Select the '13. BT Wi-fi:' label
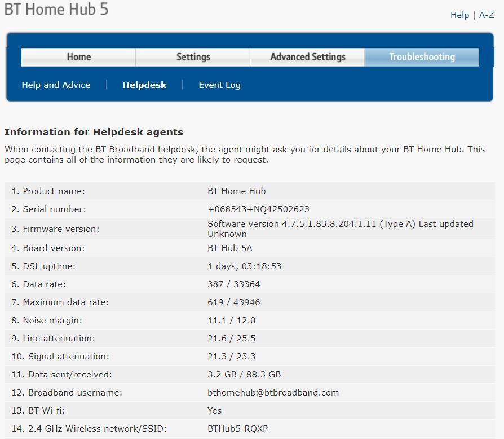This screenshot has width=504, height=439. click(38, 410)
